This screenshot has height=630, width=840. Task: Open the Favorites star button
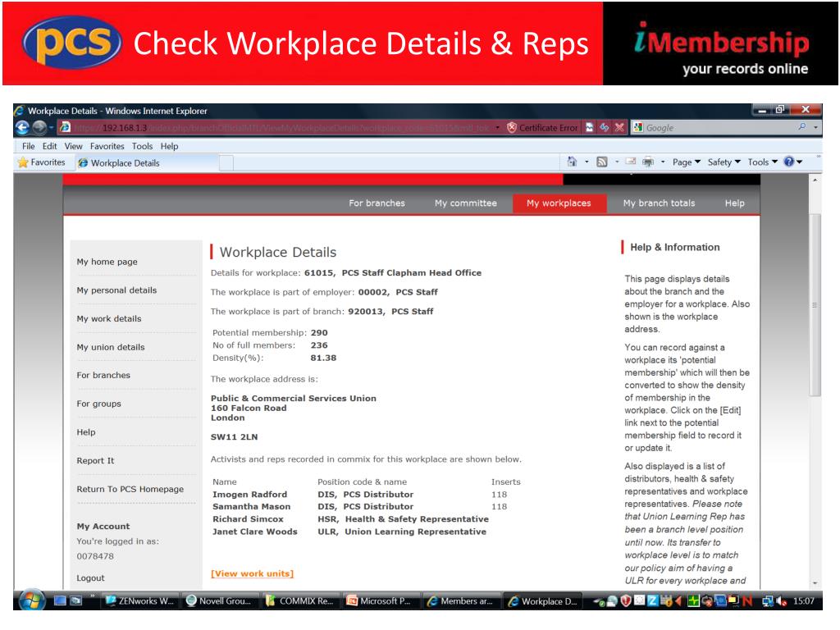coord(42,162)
